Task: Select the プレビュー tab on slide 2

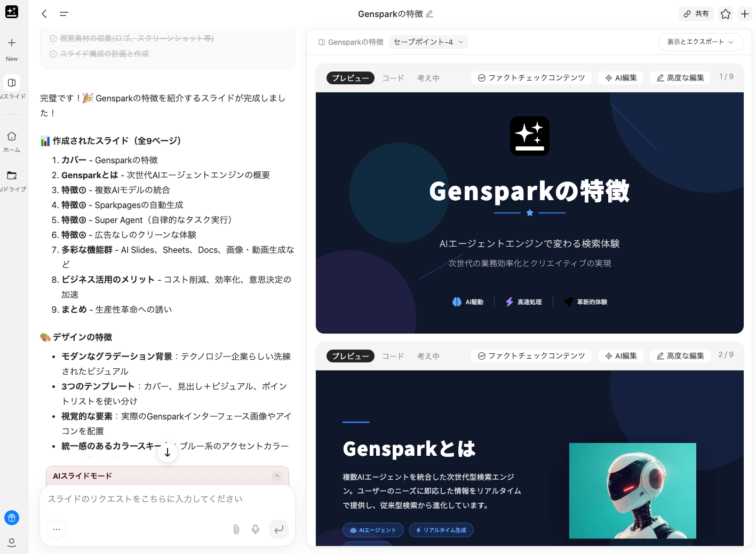Action: [350, 356]
